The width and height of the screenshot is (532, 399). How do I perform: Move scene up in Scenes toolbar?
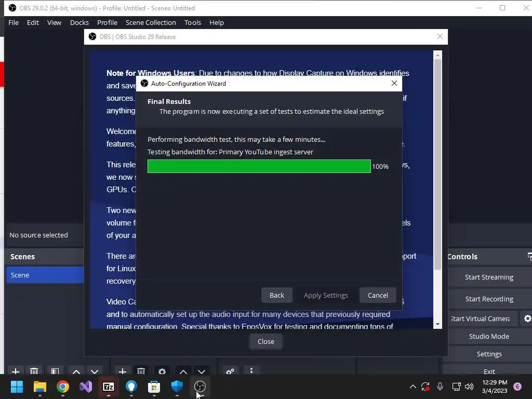[76, 371]
